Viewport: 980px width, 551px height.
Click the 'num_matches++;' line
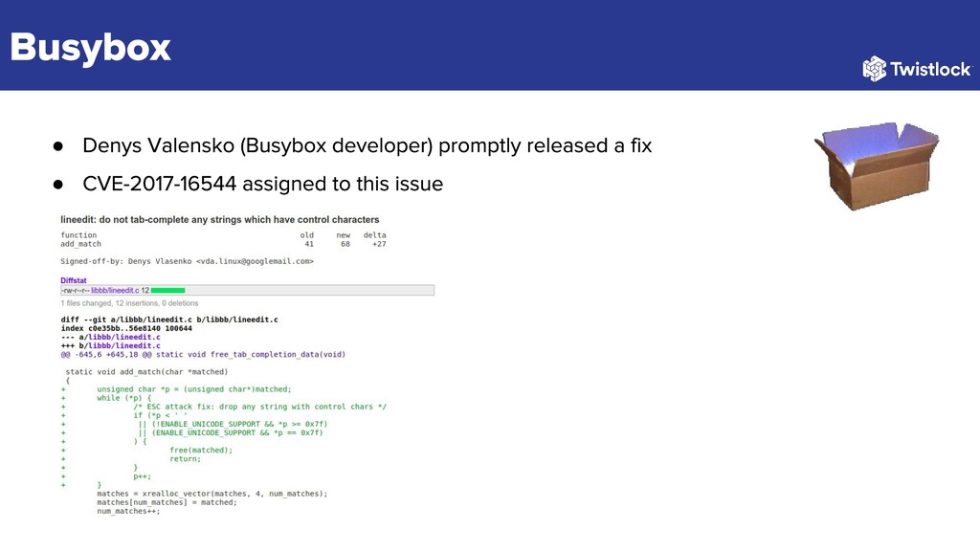128,511
